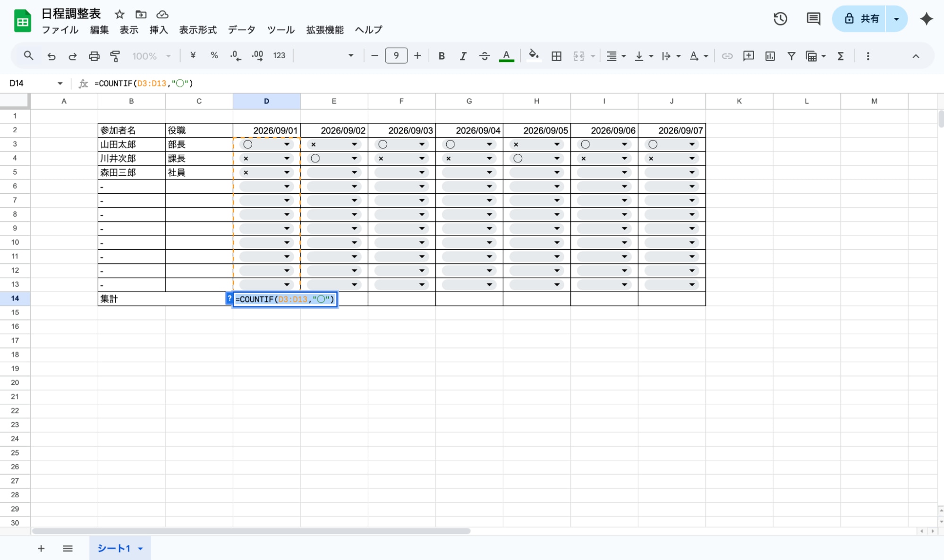Viewport: 944px width, 560px height.
Task: Toggle italic formatting
Action: click(463, 56)
